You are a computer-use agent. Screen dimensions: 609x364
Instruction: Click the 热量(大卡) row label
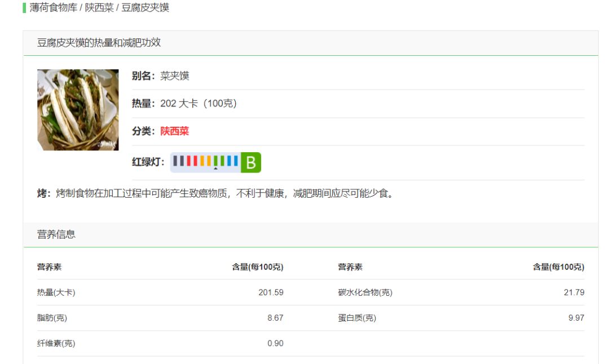pos(56,292)
